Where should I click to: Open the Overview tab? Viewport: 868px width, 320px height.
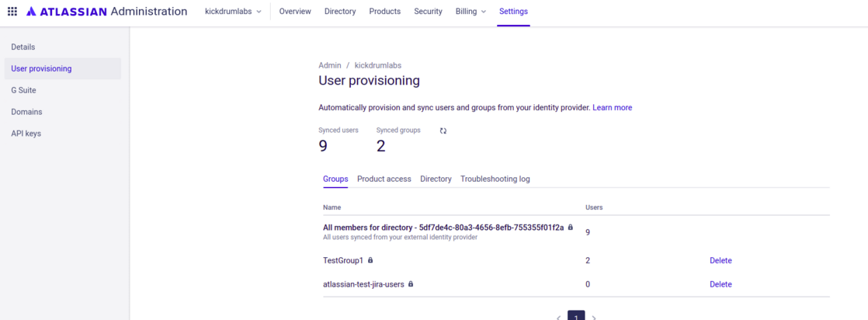pos(295,11)
